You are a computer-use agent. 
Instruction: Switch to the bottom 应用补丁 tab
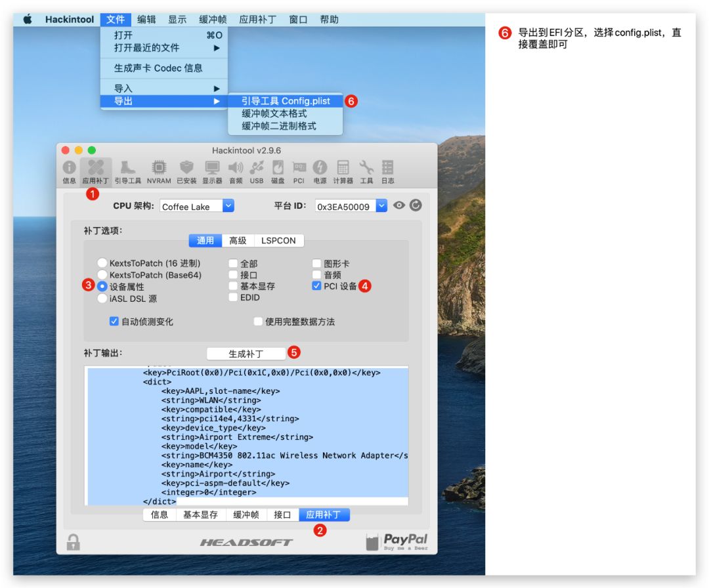[x=324, y=514]
